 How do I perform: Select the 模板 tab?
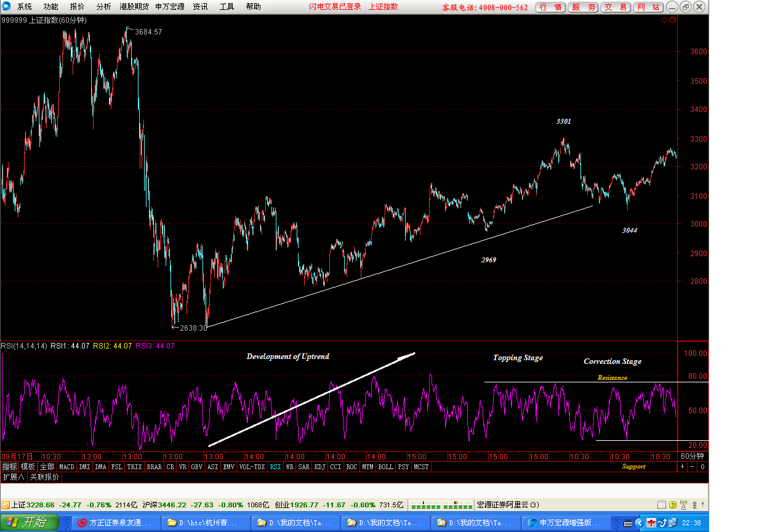(x=28, y=467)
